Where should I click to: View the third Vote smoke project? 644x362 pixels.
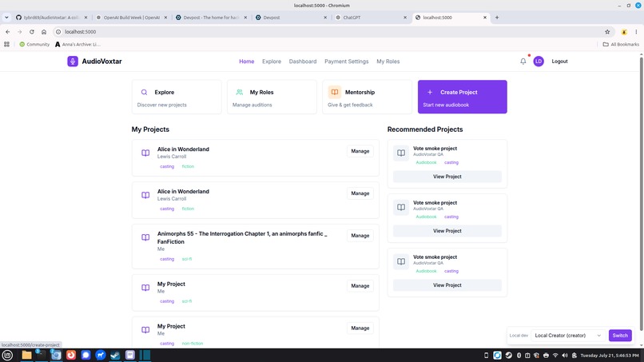[447, 284]
